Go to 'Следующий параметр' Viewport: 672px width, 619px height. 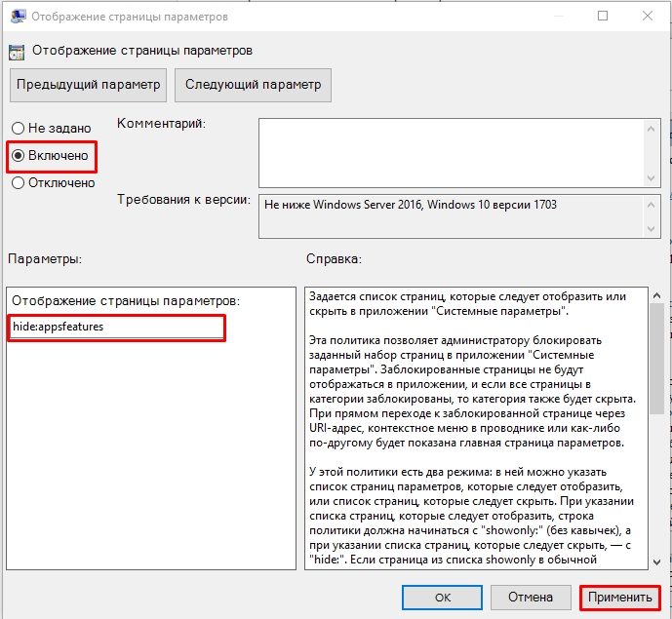coord(253,85)
